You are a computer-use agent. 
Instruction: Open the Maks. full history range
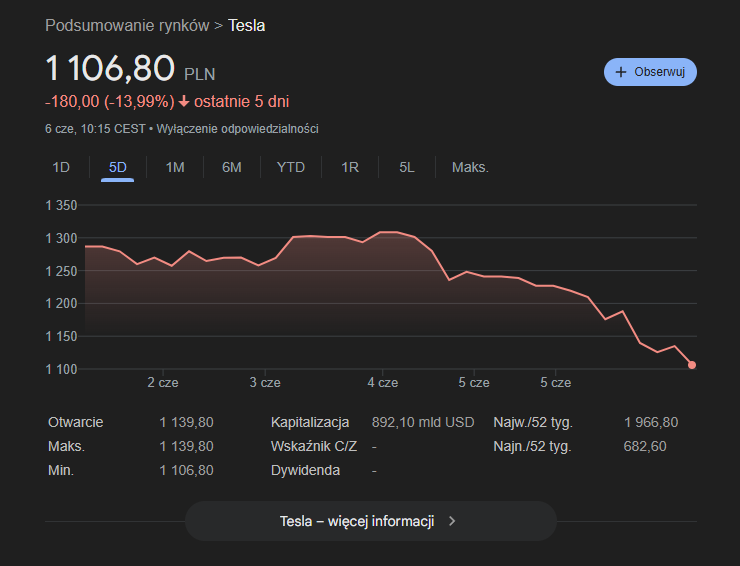point(470,167)
